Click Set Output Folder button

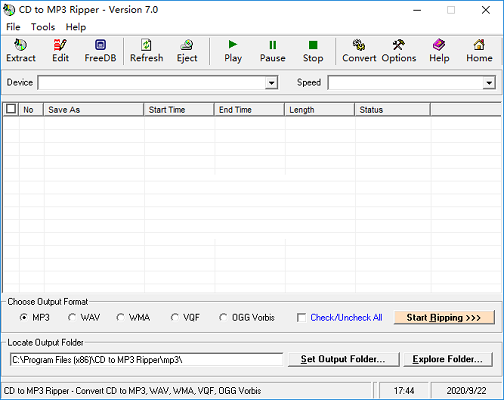[343, 359]
